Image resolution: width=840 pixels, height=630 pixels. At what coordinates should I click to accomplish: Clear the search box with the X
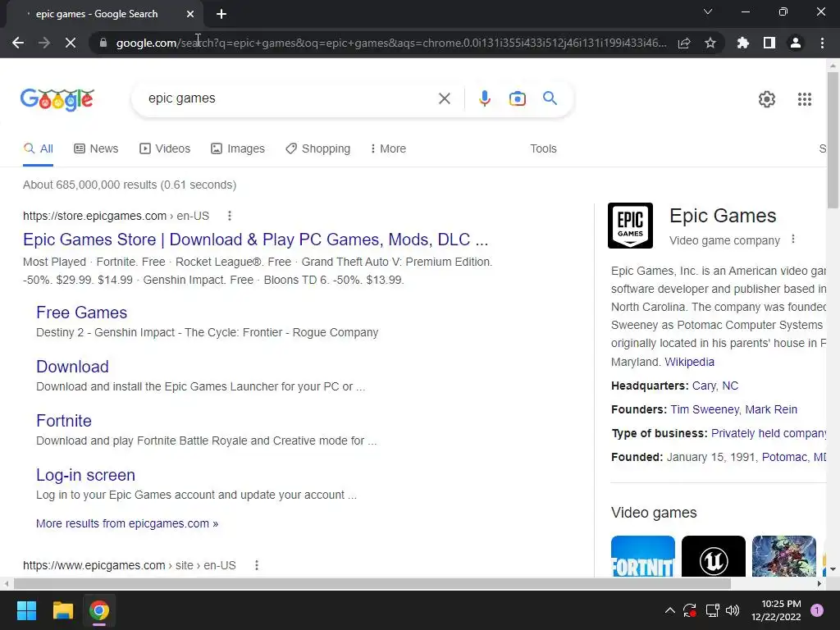pyautogui.click(x=444, y=98)
